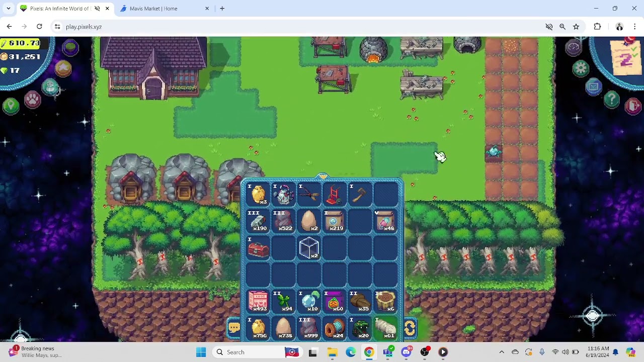
Task: Open the teal player profile button
Action: 50,87
